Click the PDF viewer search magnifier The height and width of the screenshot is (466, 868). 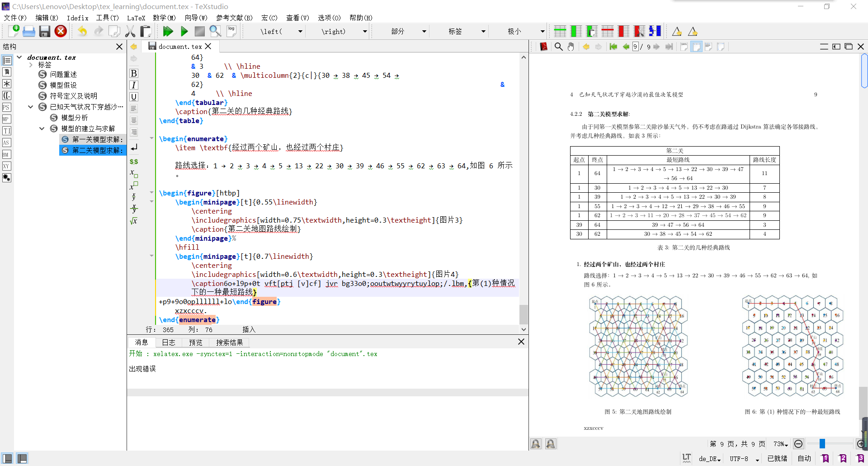coord(558,47)
